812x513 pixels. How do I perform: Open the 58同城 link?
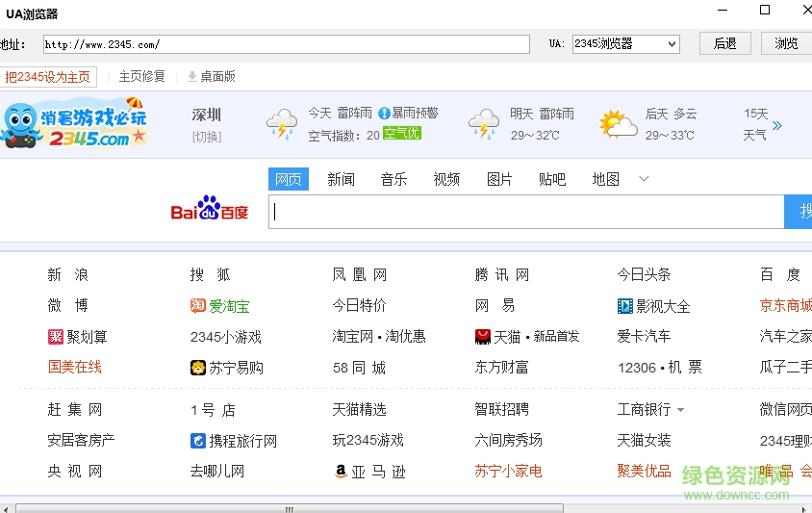pos(360,368)
